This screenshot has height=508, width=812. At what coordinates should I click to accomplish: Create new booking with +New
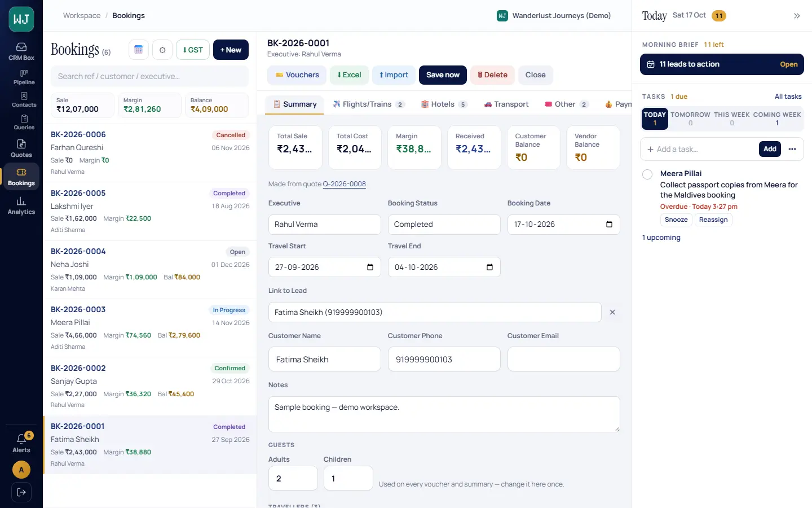(x=231, y=50)
